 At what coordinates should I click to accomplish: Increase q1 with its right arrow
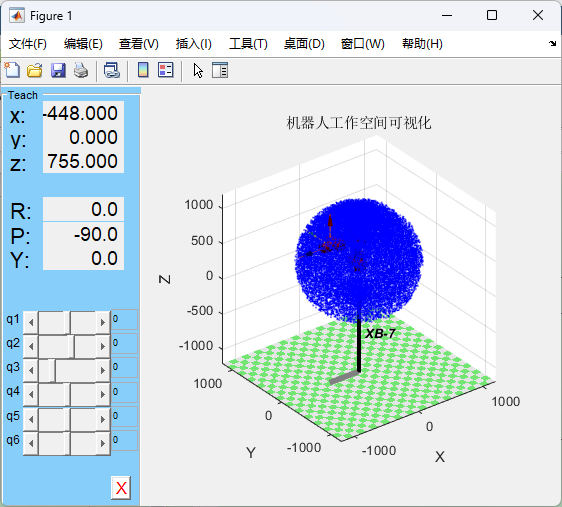pyautogui.click(x=103, y=322)
